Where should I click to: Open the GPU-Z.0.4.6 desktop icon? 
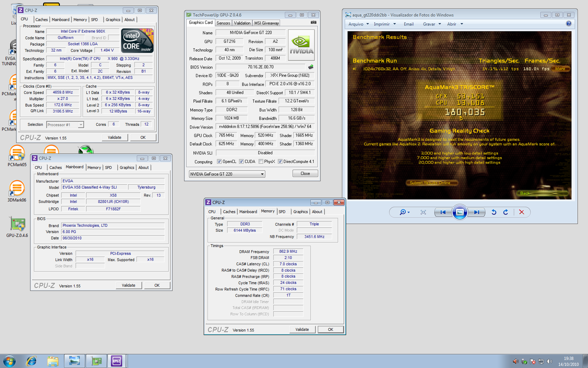[17, 227]
